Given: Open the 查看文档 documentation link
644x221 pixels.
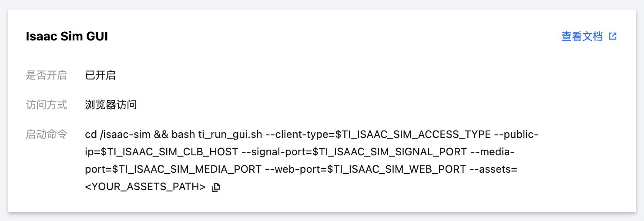Looking at the screenshot, I should 582,37.
